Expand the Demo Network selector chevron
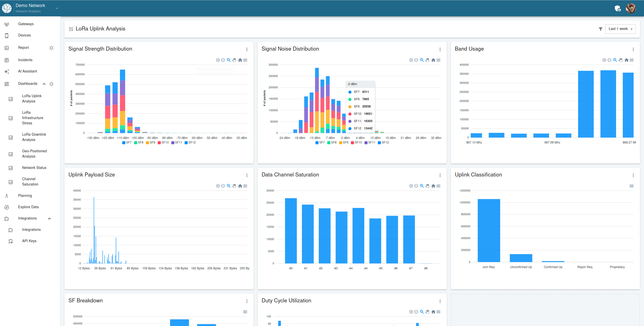 pos(57,8)
